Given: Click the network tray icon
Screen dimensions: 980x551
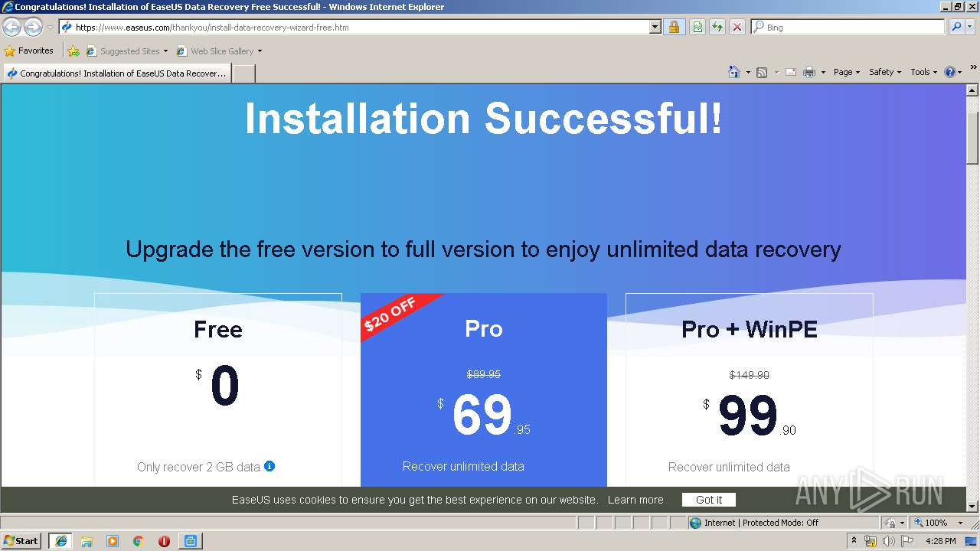Looking at the screenshot, I should tap(871, 541).
